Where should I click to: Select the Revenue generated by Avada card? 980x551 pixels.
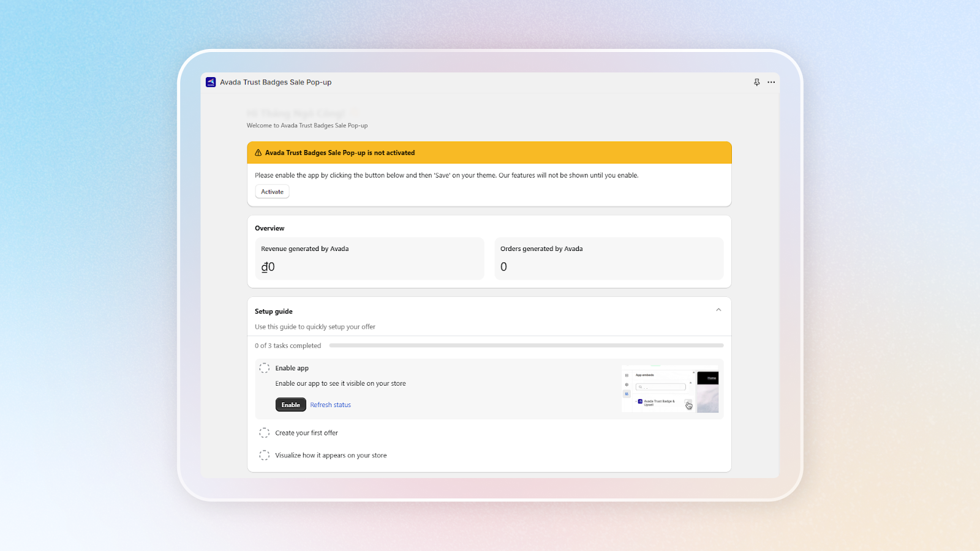(369, 258)
